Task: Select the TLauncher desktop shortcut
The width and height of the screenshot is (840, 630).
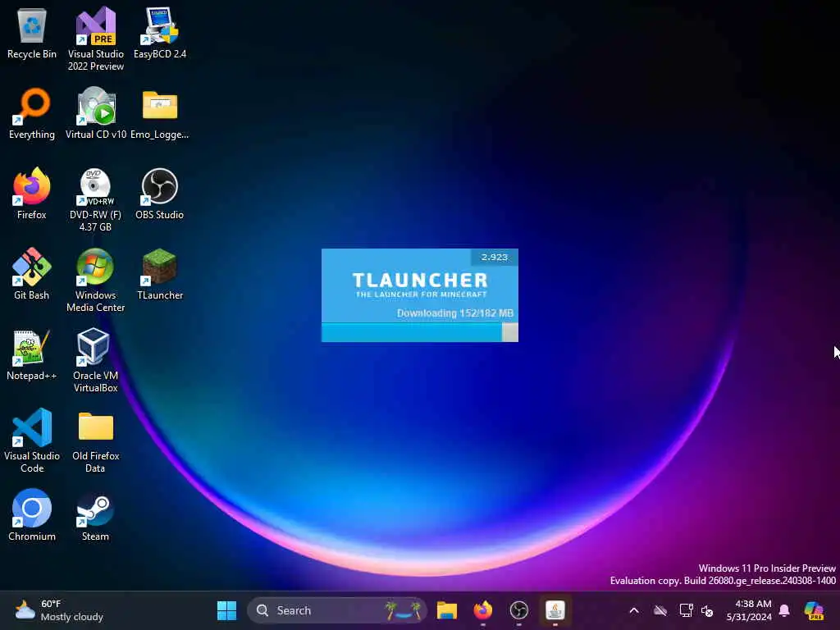Action: (x=160, y=274)
